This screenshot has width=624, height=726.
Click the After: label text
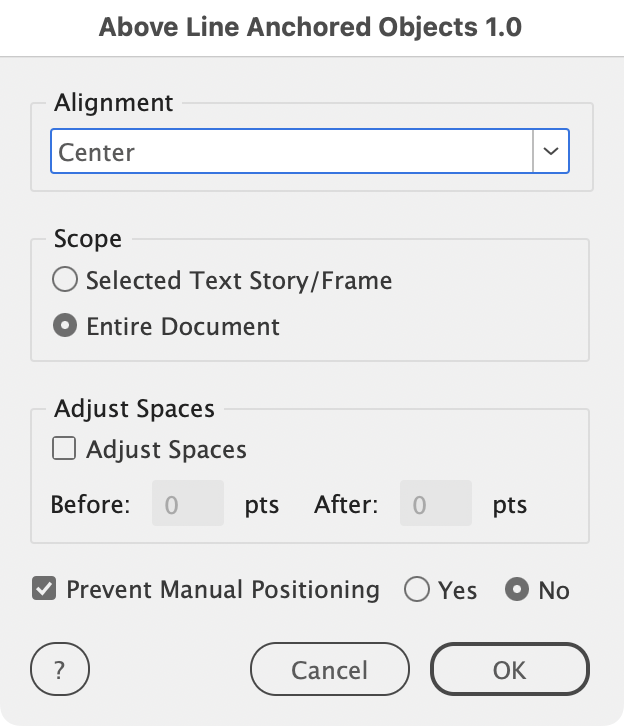click(346, 505)
